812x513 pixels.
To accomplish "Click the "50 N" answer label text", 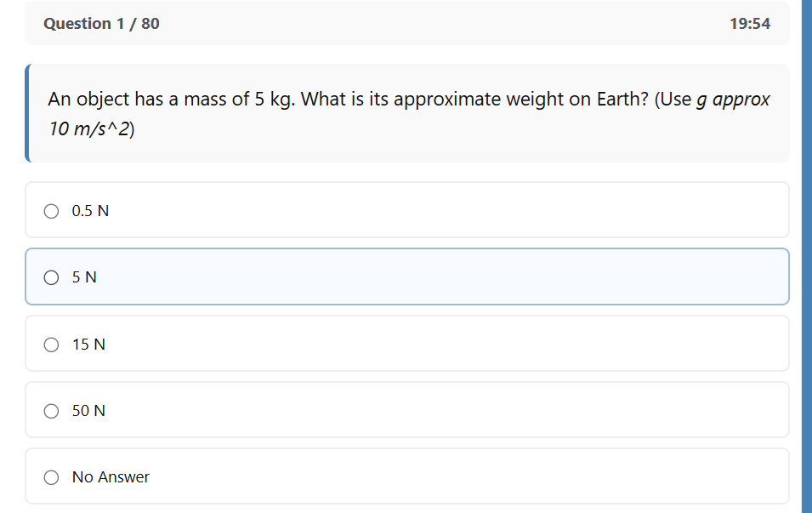I will click(88, 411).
